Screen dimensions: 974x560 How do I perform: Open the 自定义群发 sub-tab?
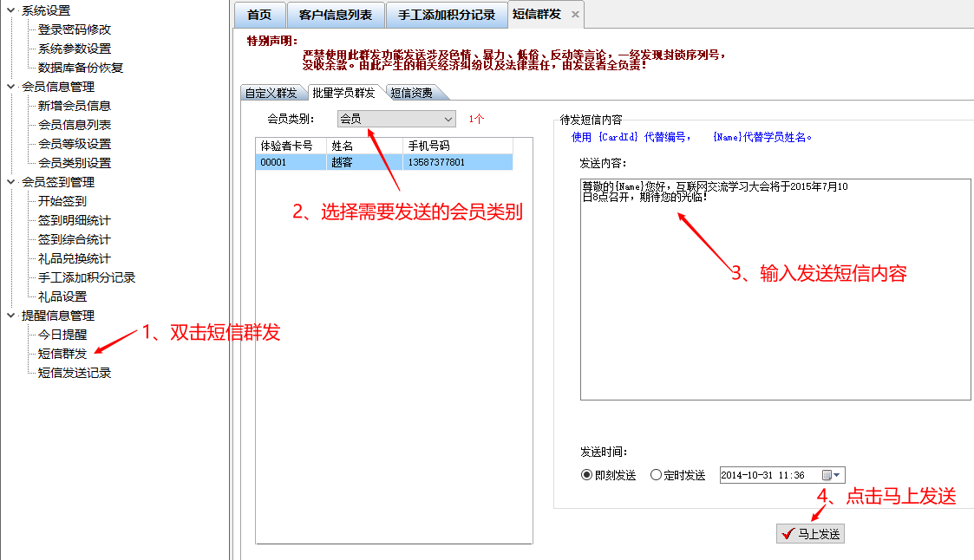pyautogui.click(x=271, y=93)
